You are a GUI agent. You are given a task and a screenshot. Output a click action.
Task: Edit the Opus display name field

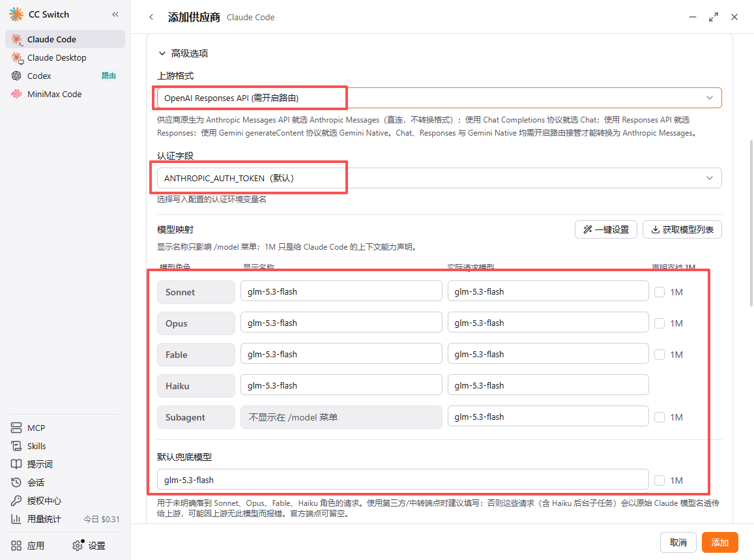[x=341, y=323]
